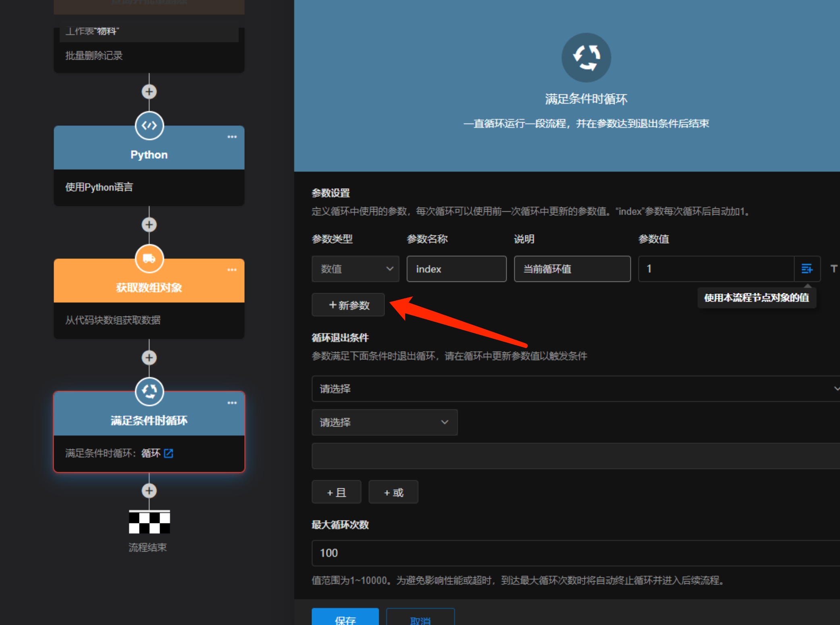Click the loop icon on 满足条件时循环 node

tap(149, 391)
